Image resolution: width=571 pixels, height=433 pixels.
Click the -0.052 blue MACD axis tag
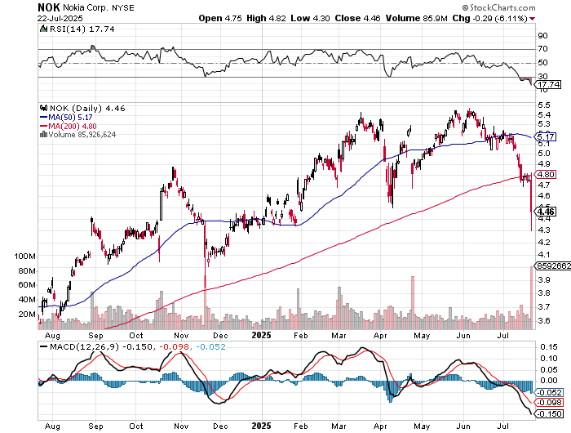pos(548,393)
